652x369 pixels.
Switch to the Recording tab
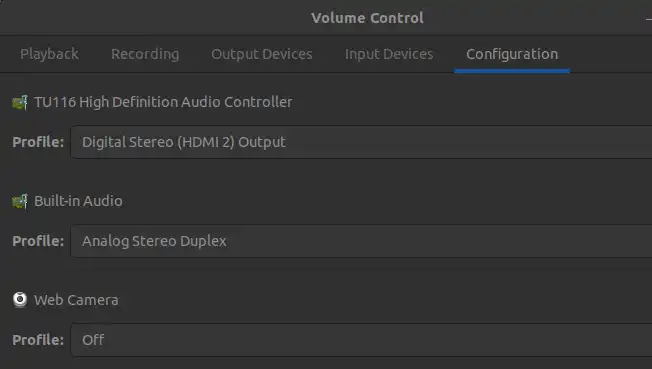click(145, 54)
